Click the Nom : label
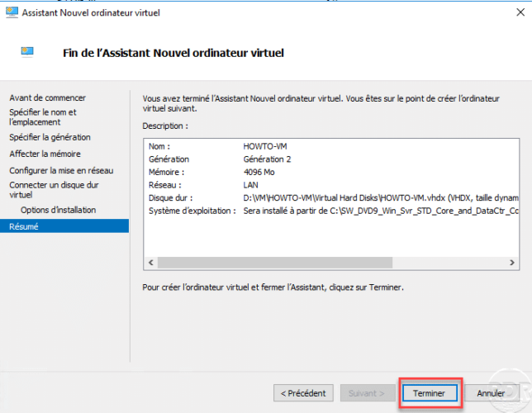The image size is (532, 413). point(159,146)
